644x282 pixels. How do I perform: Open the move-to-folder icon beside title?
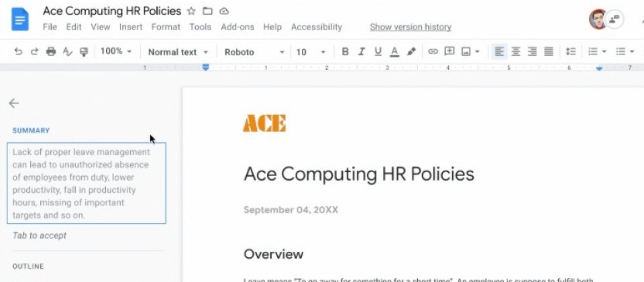click(208, 11)
